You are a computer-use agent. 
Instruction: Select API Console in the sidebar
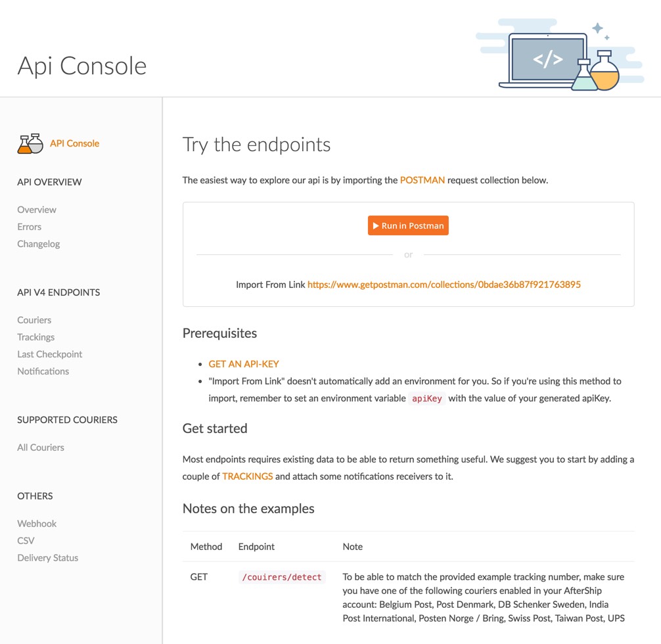click(x=74, y=143)
